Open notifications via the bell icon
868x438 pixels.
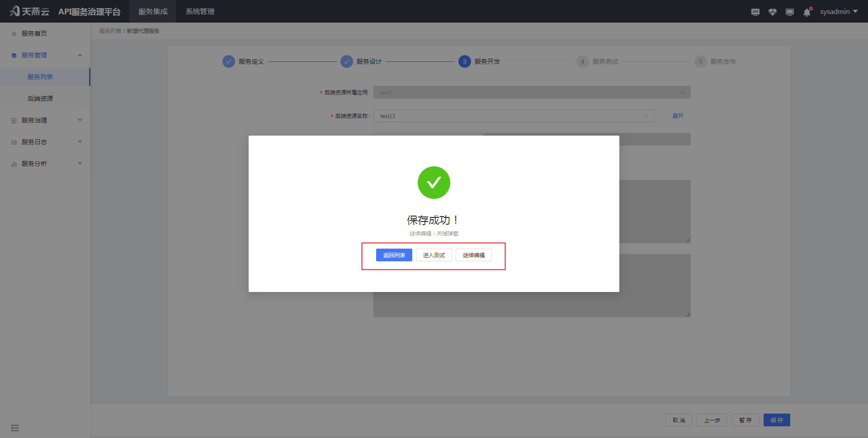point(807,12)
